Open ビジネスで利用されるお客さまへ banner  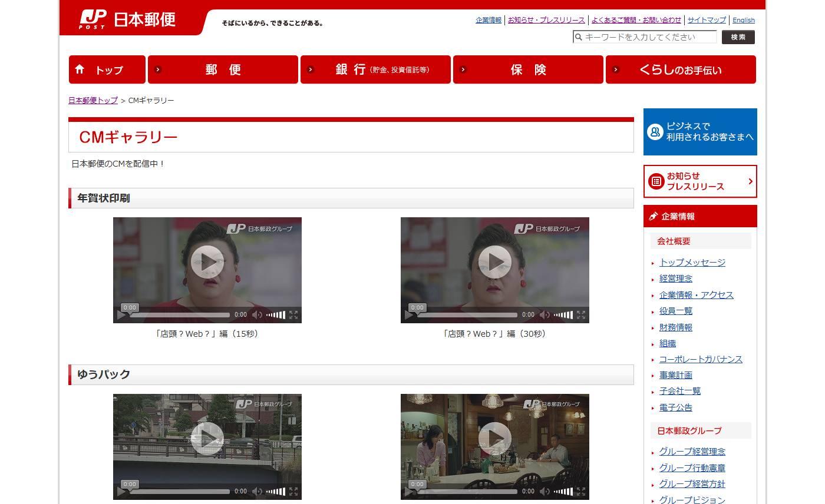coord(700,132)
